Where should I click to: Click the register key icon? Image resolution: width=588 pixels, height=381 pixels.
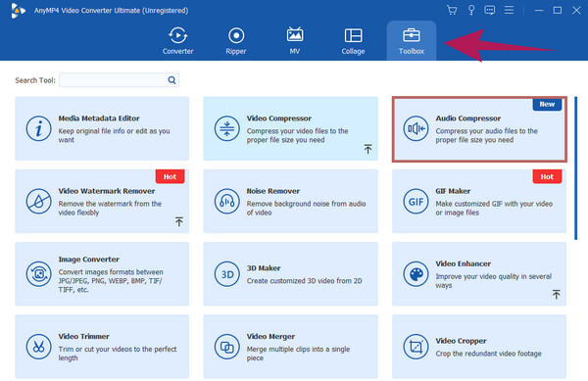(471, 10)
